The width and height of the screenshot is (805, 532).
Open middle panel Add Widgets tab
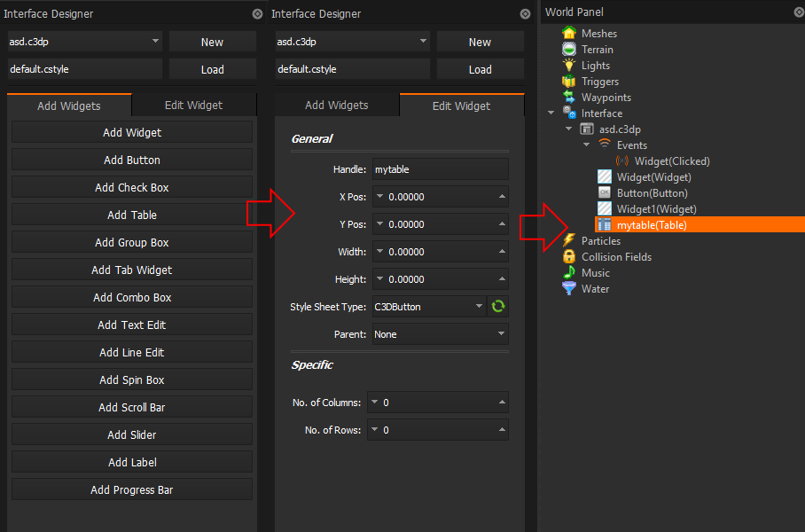click(337, 106)
